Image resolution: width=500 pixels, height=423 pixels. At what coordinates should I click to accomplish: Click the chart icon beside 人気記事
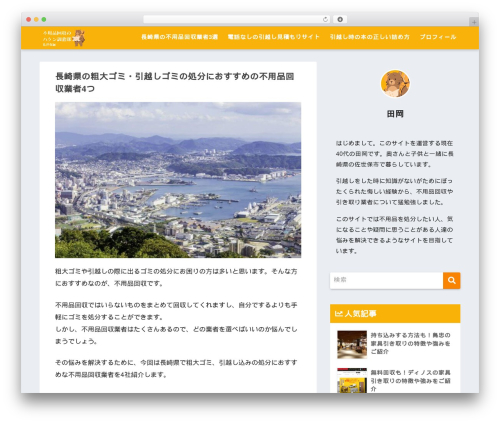coord(338,313)
